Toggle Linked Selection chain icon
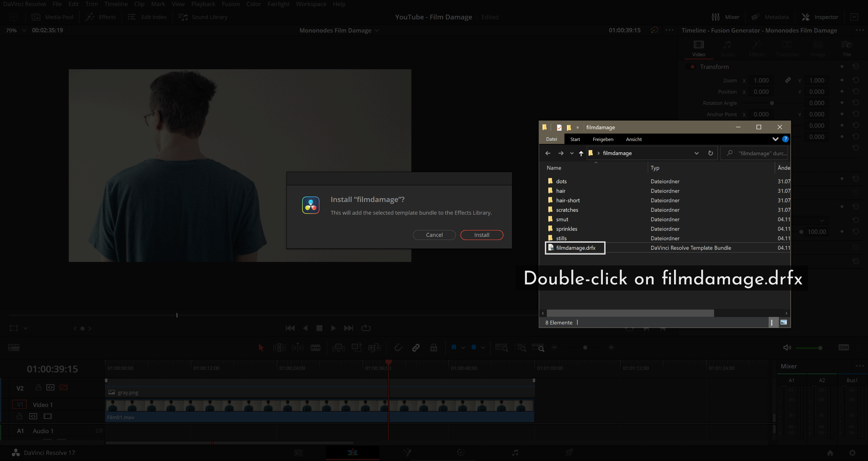Screen dimensions: 868x461 tap(416, 347)
